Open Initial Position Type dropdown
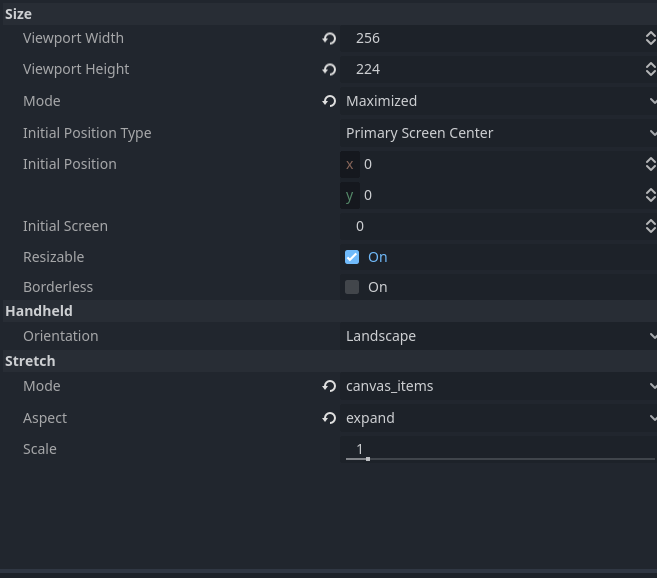657x578 pixels. click(499, 133)
